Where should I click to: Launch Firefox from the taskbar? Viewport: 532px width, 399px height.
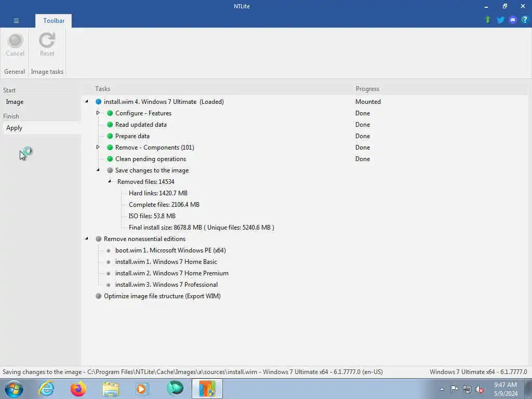pyautogui.click(x=78, y=389)
